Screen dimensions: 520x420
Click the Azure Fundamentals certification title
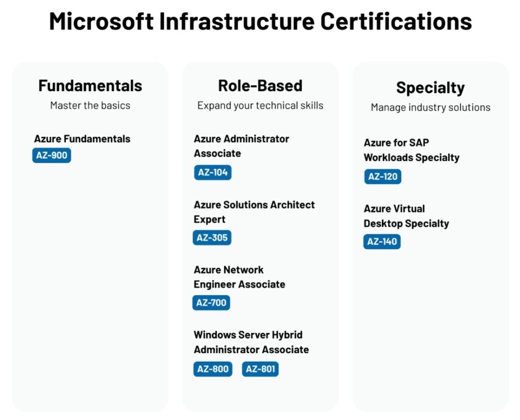[x=82, y=138]
